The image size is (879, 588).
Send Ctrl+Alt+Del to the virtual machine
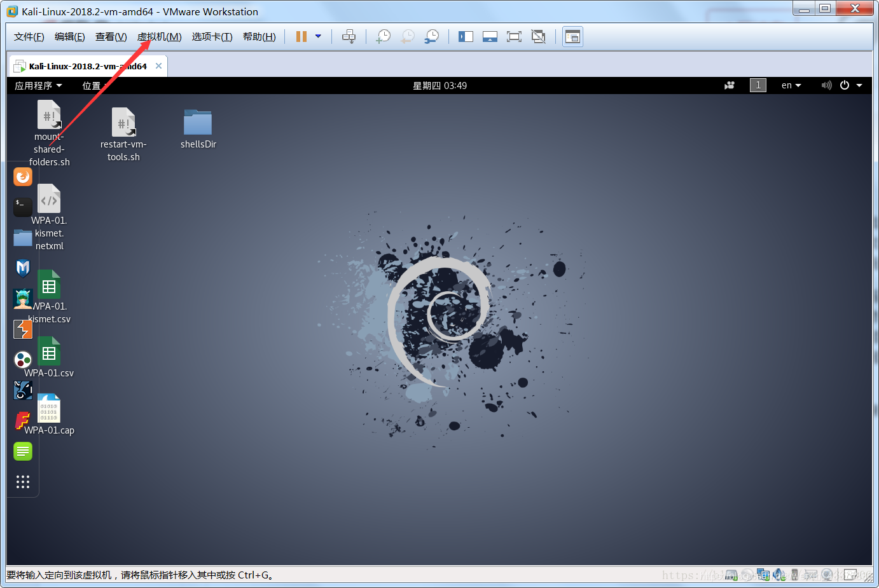(349, 37)
